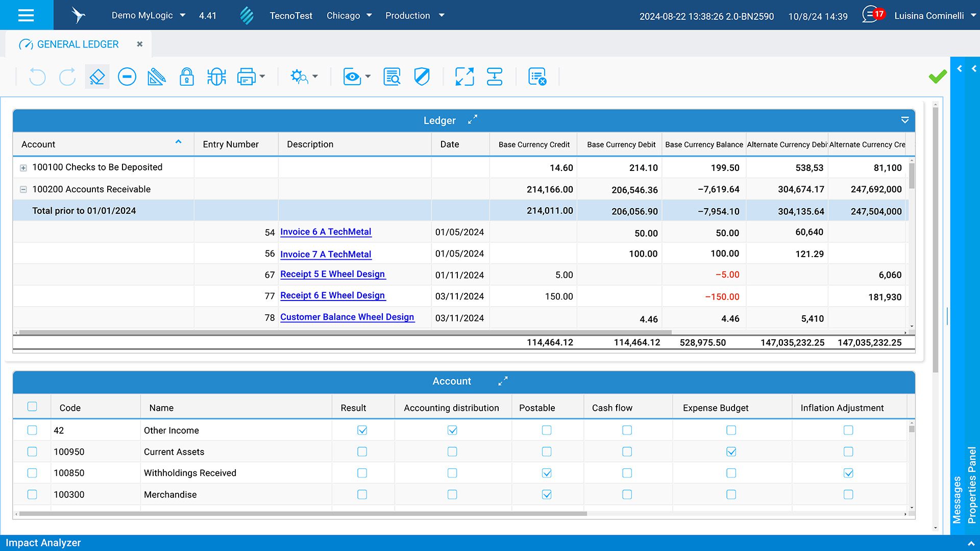The image size is (980, 551).
Task: Toggle Postable checkbox for Merchandise row
Action: (546, 494)
